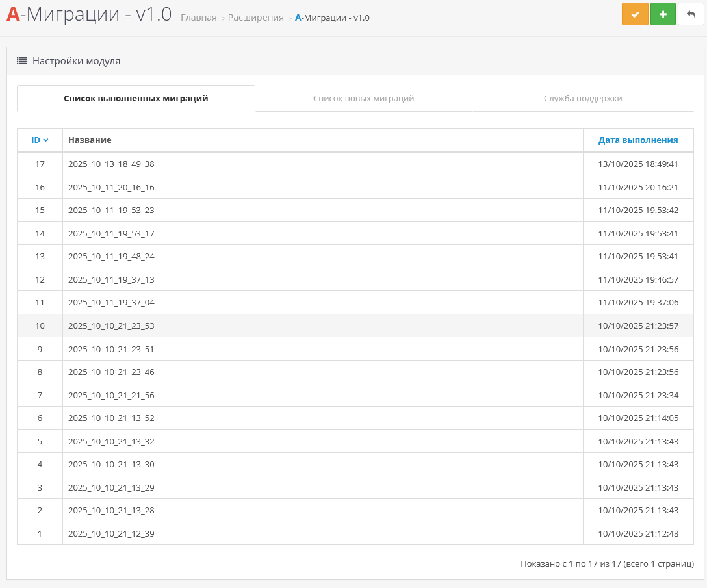707x588 pixels.
Task: Click the list icon beside Настройки модуля
Action: tap(21, 61)
